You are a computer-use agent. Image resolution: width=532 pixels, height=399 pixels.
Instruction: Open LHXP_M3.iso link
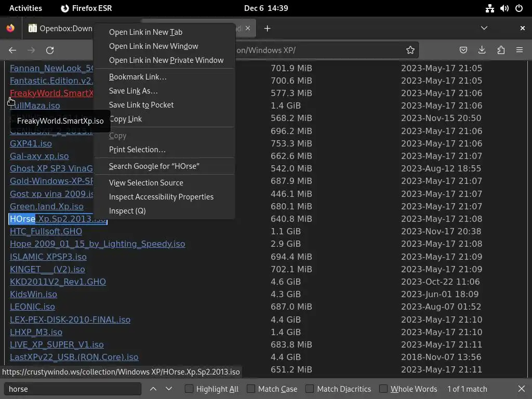tap(36, 332)
